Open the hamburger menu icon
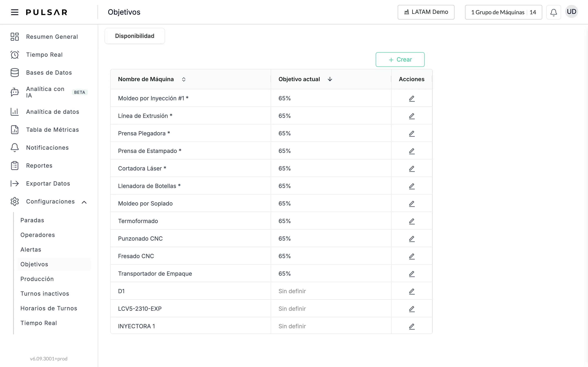Viewport: 588px width, 367px height. pyautogui.click(x=14, y=12)
